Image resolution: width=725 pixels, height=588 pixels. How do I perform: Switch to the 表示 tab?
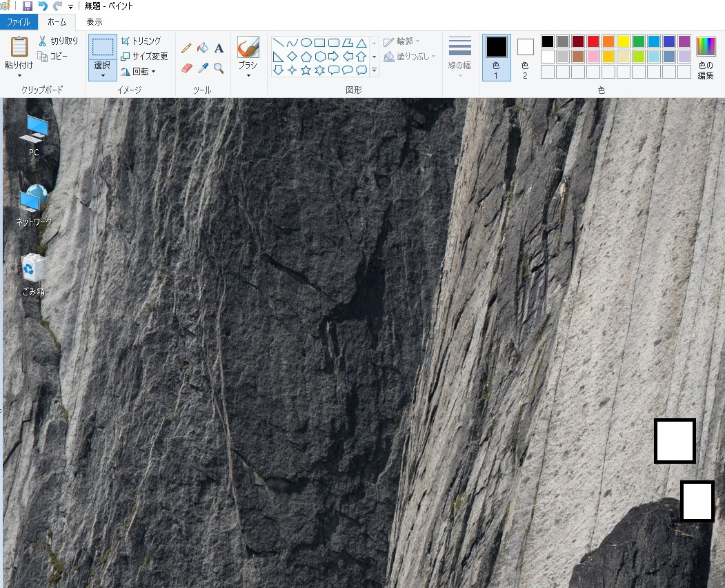coord(95,22)
